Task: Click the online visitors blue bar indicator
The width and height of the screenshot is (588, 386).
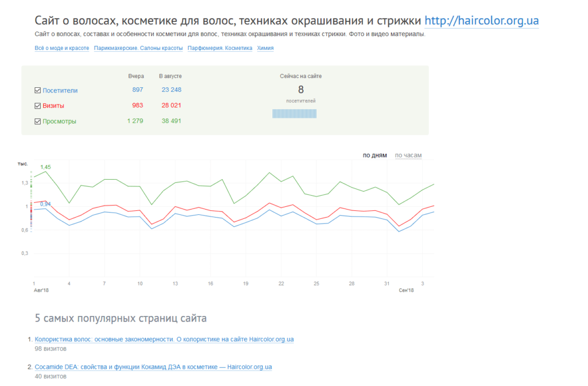Action: click(x=294, y=114)
